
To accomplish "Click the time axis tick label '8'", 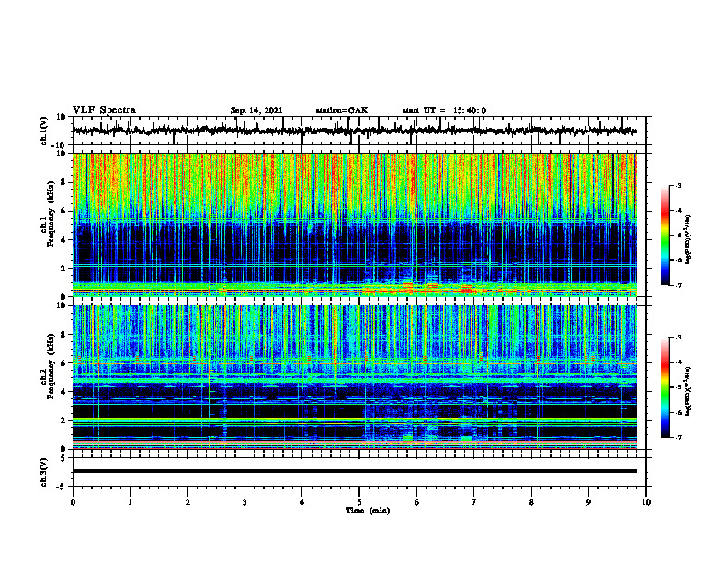I will click(x=531, y=502).
